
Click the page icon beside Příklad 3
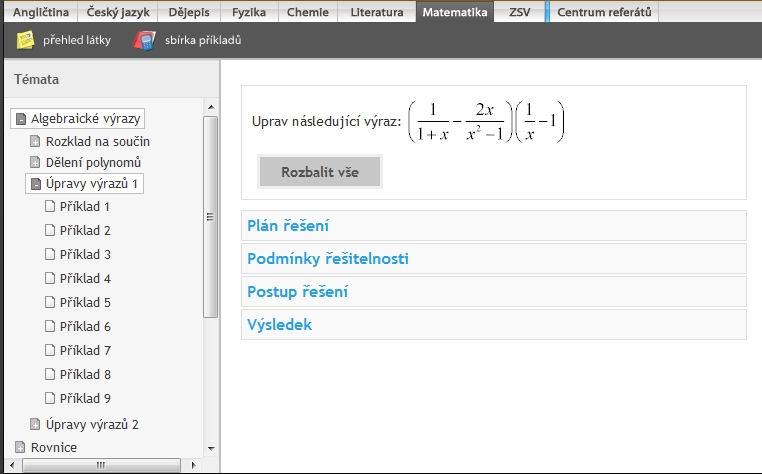click(x=50, y=254)
